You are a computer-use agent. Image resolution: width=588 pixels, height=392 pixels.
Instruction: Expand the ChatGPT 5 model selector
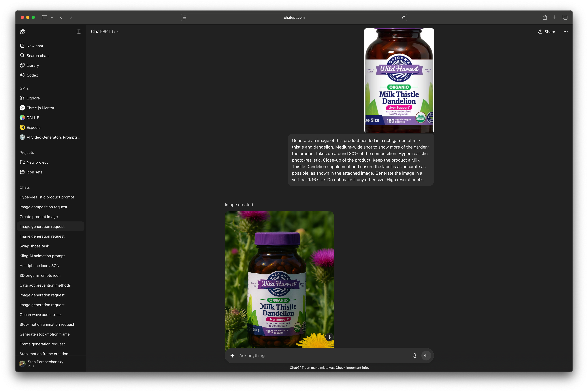tap(105, 32)
